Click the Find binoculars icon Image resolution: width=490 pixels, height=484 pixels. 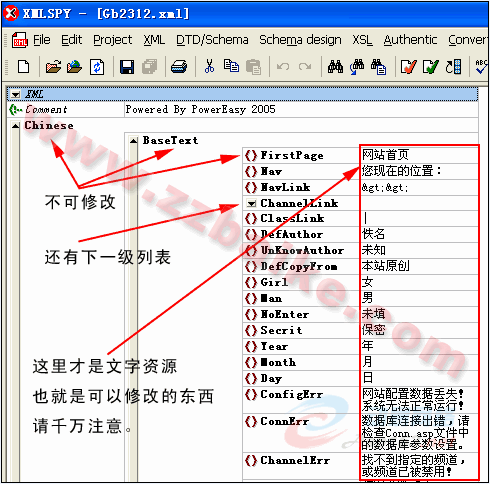335,67
